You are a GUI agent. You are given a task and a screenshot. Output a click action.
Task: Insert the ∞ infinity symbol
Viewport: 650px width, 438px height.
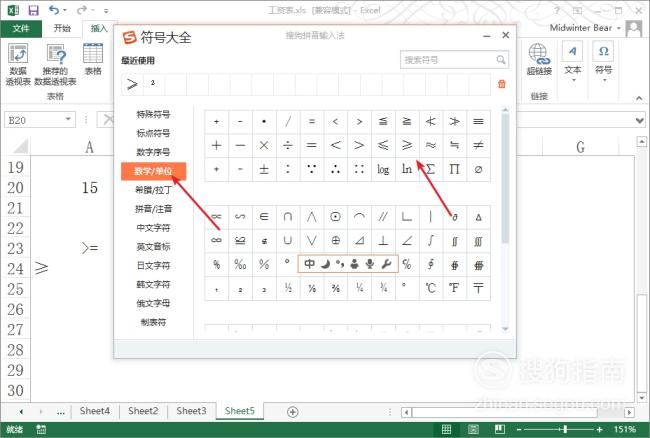point(216,240)
